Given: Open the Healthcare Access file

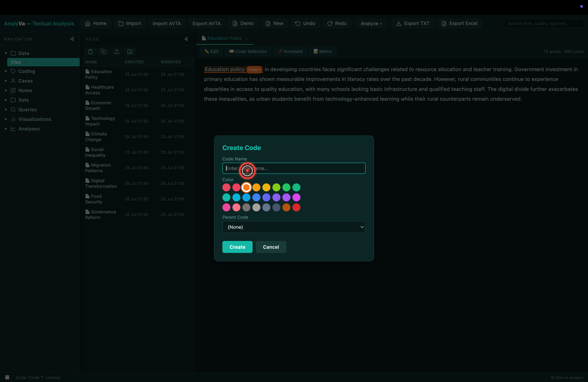Looking at the screenshot, I should tap(138, 90).
